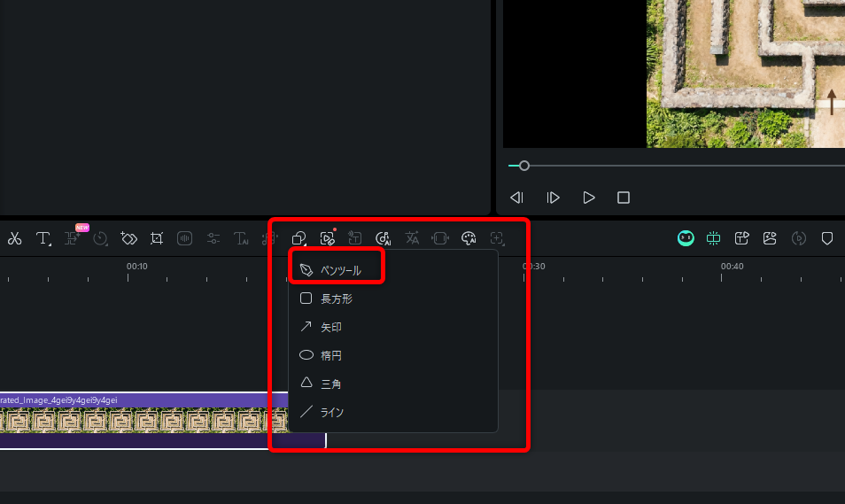Image resolution: width=845 pixels, height=504 pixels.
Task: Click the marker shield icon
Action: [827, 238]
